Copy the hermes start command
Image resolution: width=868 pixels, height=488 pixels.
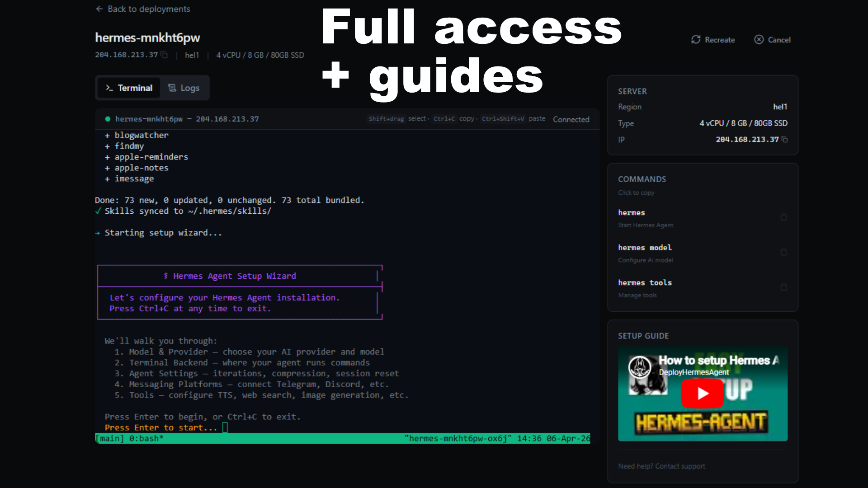click(783, 217)
